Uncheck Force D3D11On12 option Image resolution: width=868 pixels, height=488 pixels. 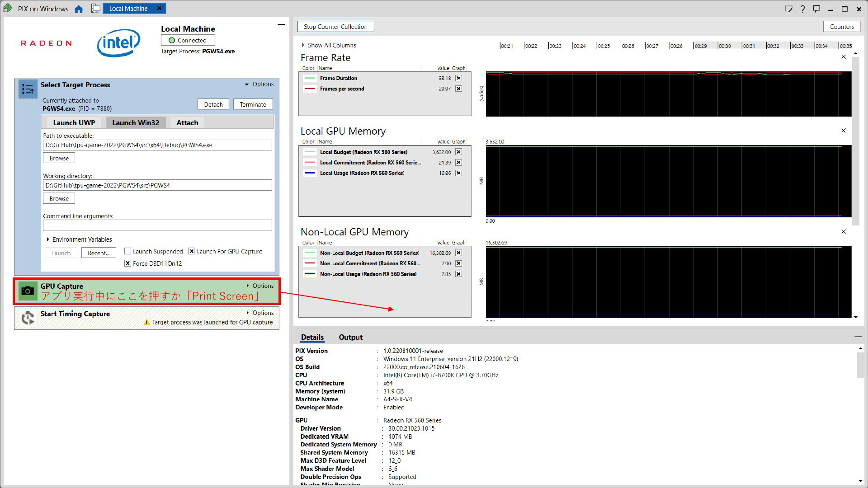click(x=127, y=263)
